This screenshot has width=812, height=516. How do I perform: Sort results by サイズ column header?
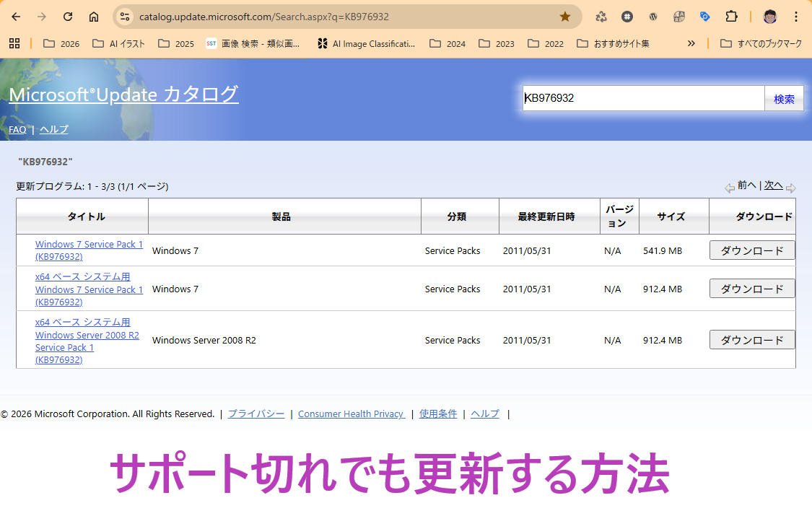[671, 217]
